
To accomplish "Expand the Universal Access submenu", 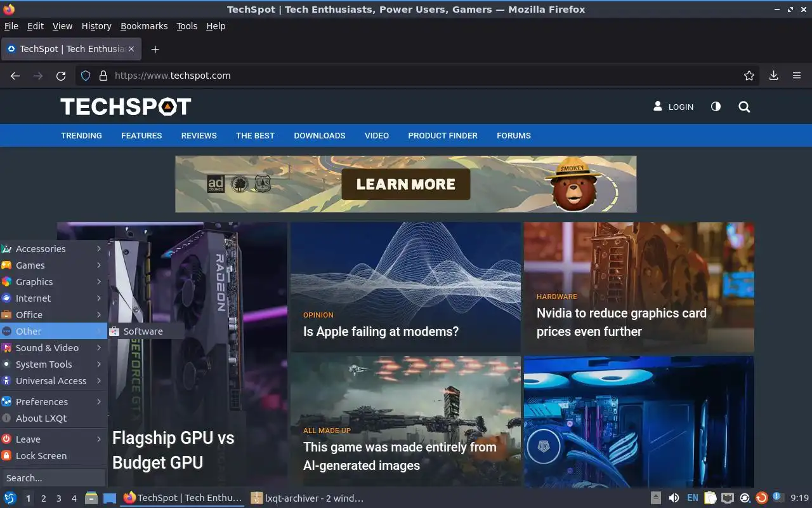I will pos(53,381).
